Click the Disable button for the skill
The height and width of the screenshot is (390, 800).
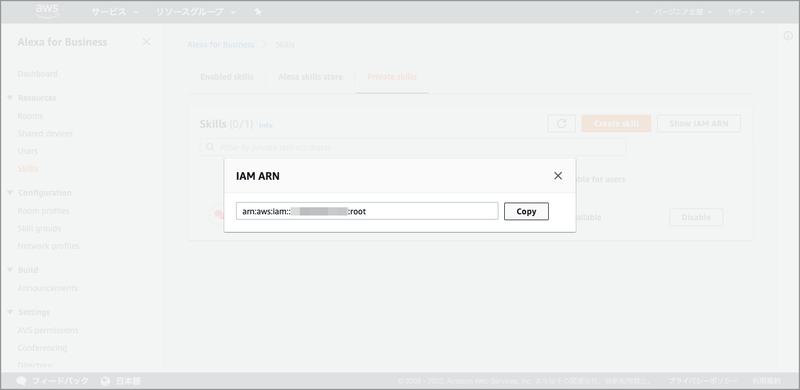[696, 217]
